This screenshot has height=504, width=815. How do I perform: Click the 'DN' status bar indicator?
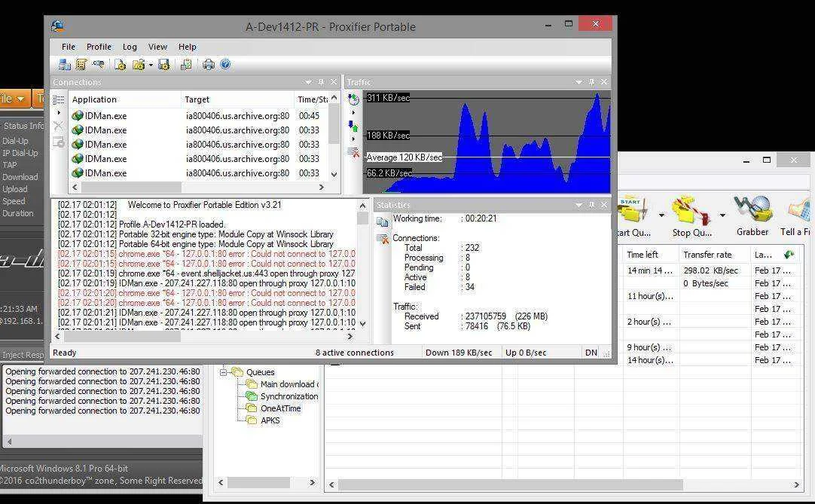591,353
